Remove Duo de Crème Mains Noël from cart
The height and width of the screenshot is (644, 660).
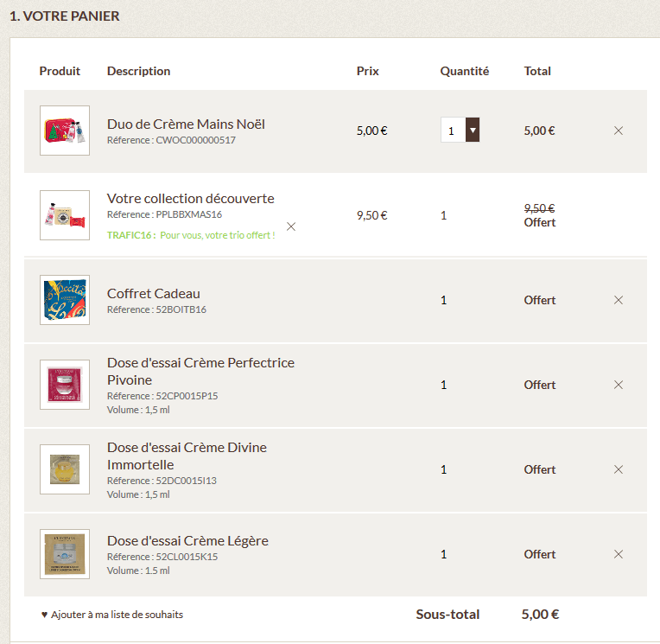click(619, 131)
